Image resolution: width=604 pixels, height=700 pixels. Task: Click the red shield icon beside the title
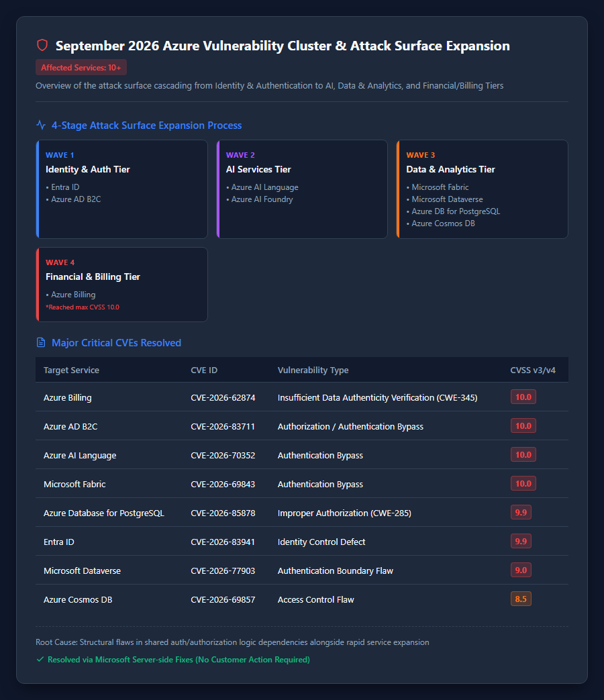(x=42, y=45)
